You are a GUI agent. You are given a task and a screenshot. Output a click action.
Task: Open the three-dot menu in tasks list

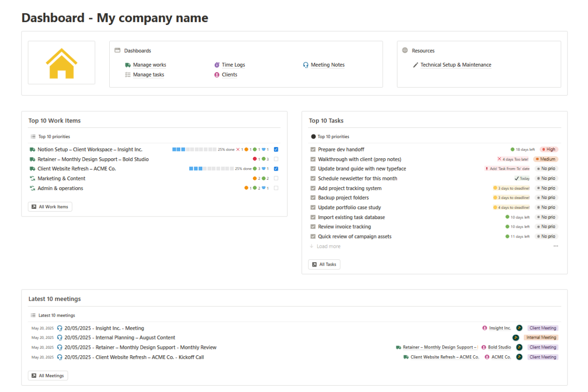point(556,246)
